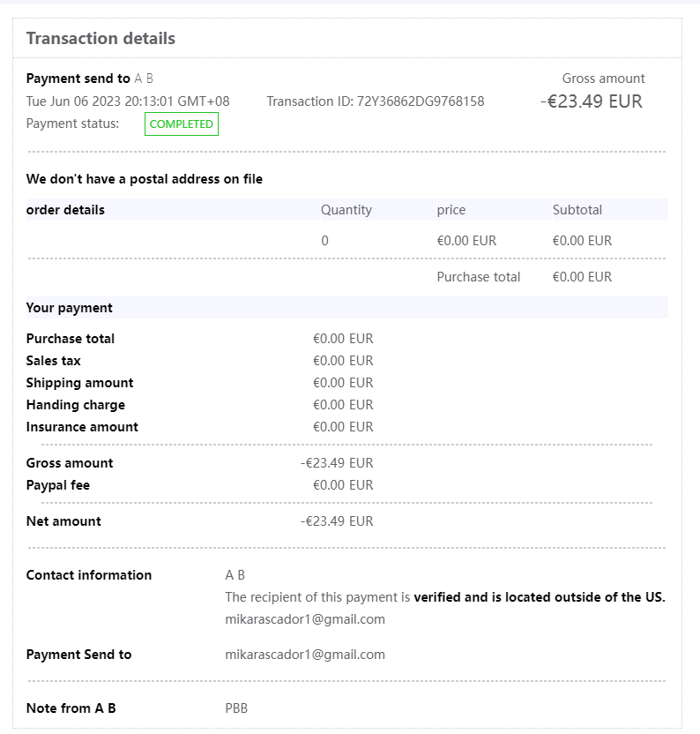Click the email beside Payment Send to
The image size is (700, 734).
[305, 655]
